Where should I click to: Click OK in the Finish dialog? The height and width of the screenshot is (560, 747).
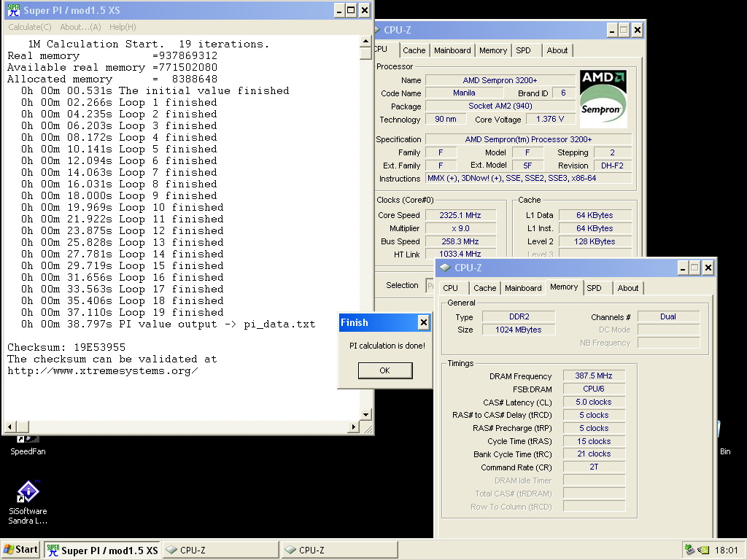pos(385,370)
